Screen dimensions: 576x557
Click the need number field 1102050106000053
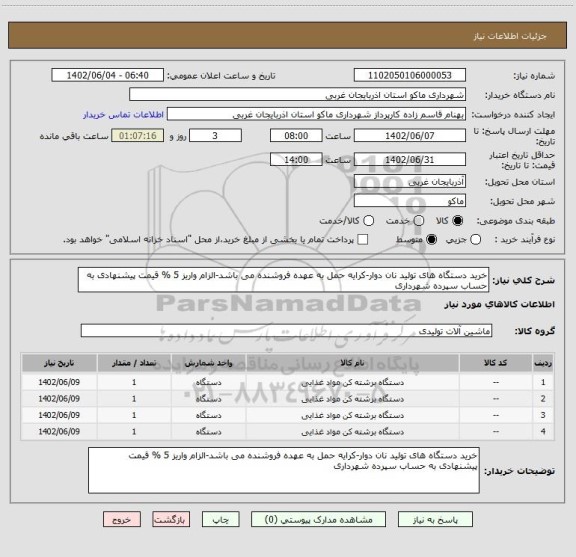coord(410,75)
